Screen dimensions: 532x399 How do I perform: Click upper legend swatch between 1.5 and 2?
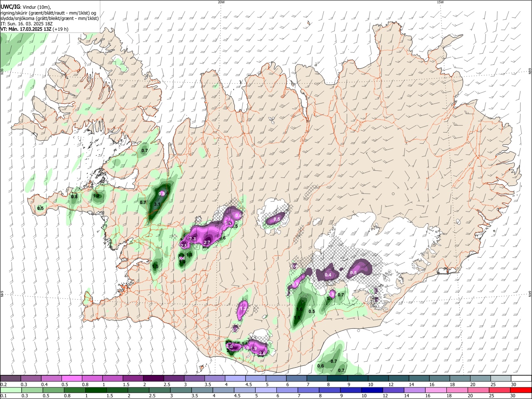(x=133, y=378)
